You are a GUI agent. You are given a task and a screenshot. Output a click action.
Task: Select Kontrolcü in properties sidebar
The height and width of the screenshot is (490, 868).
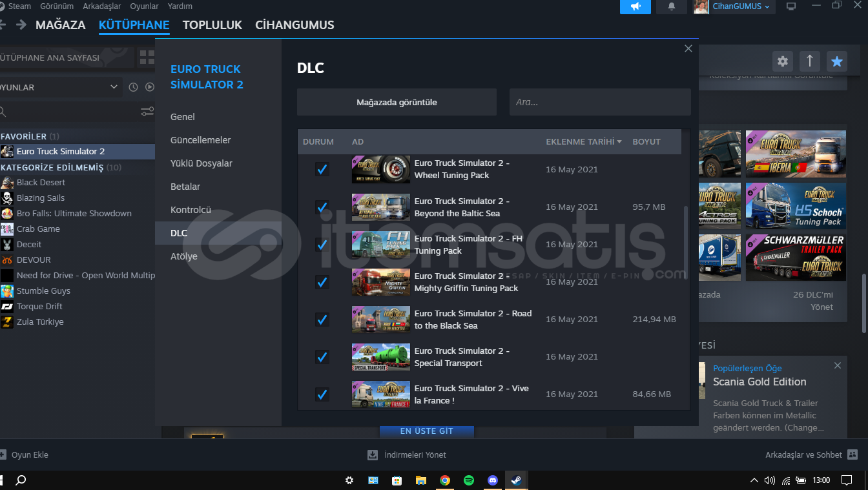(x=218, y=210)
